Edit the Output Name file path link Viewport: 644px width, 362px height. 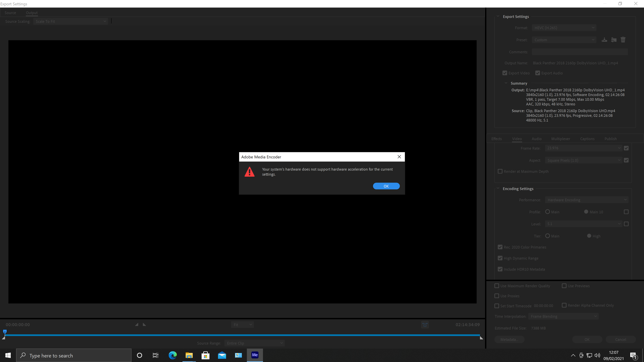pos(575,63)
